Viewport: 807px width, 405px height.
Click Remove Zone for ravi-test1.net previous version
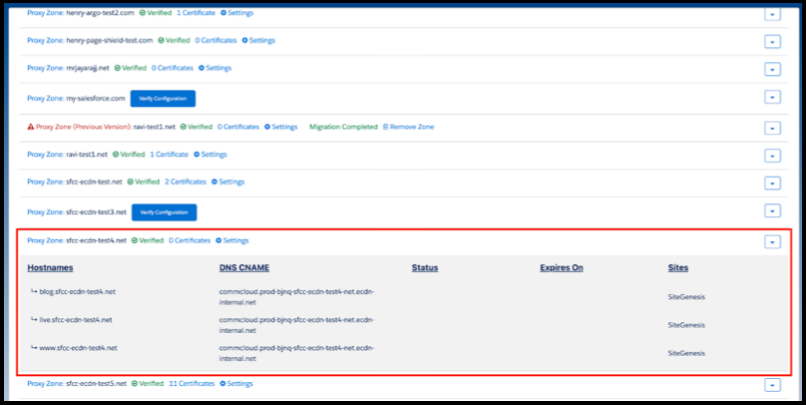(x=408, y=127)
